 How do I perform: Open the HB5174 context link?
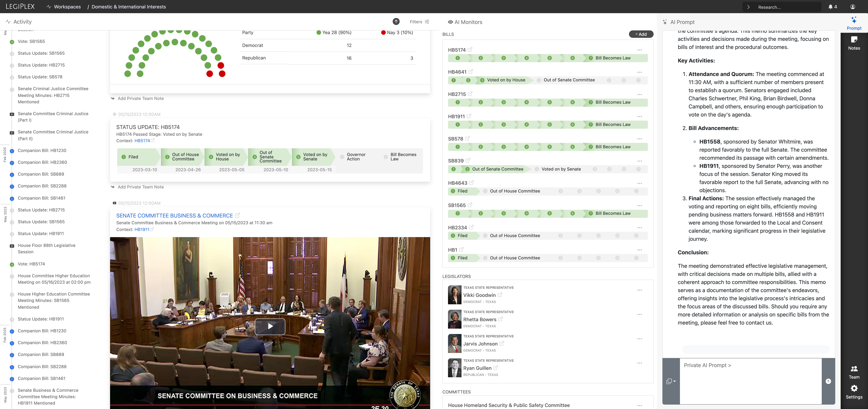click(x=142, y=141)
